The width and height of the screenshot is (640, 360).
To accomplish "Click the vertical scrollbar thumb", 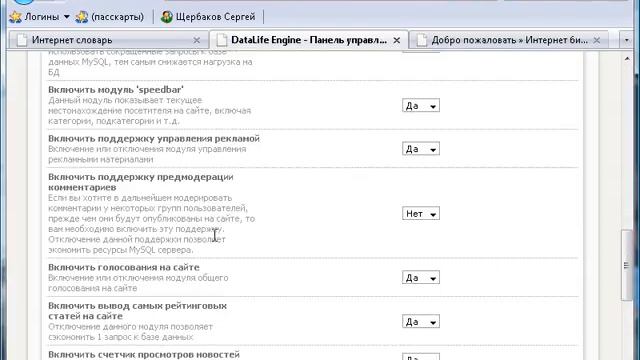I will pos(627,265).
